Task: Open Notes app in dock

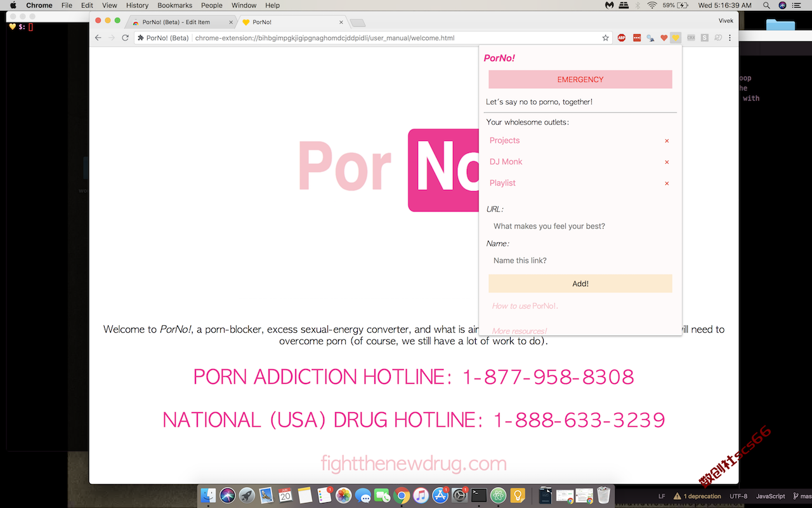Action: pos(305,495)
